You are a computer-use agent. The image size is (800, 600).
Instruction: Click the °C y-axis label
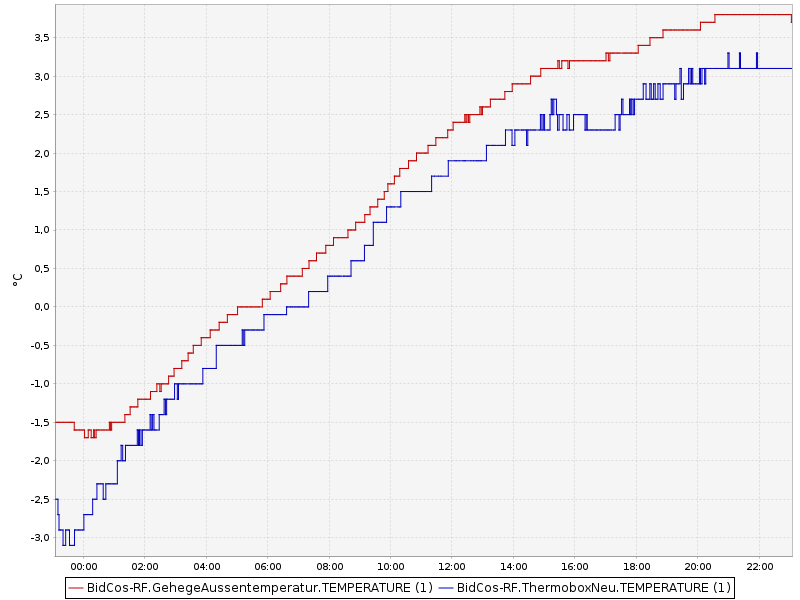tap(17, 279)
